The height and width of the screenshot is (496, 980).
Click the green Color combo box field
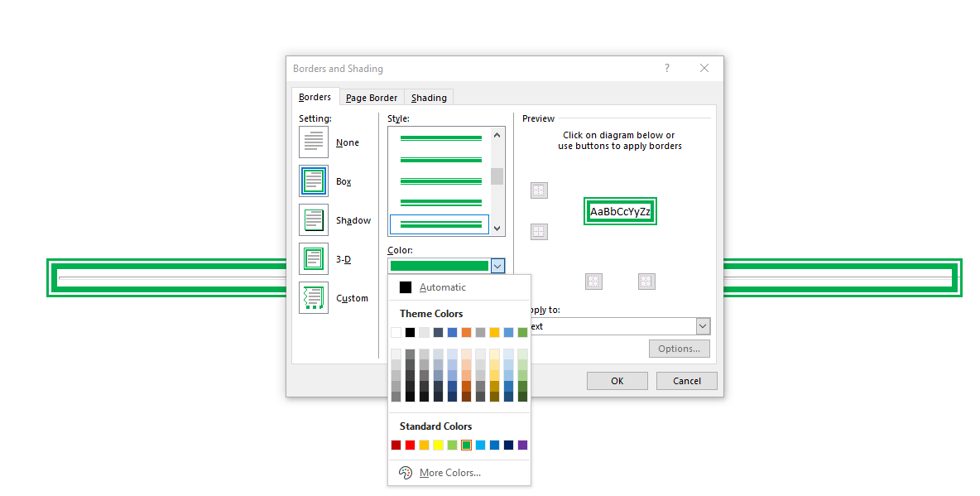pyautogui.click(x=440, y=266)
